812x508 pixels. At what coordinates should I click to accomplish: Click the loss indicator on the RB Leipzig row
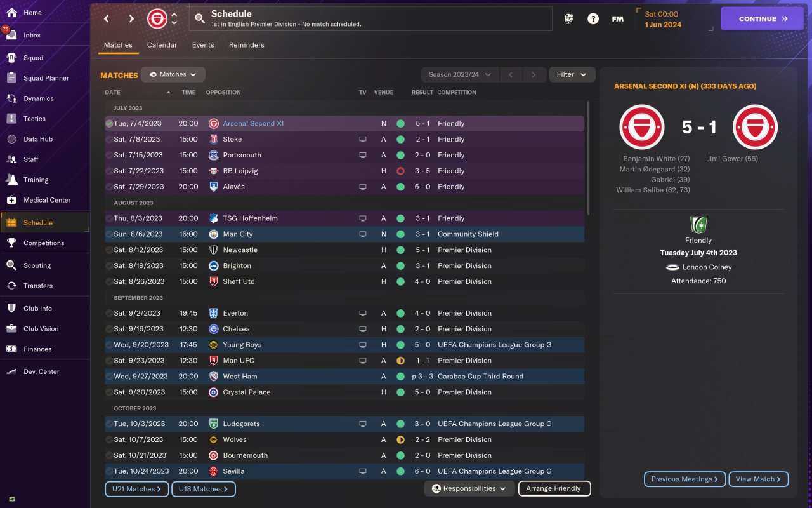pos(400,171)
